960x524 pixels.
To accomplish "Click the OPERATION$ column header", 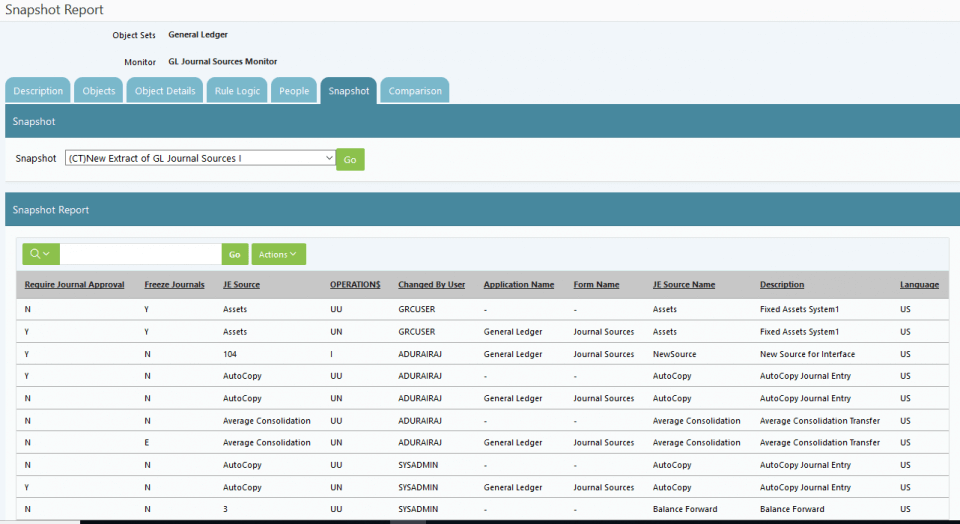I will point(355,285).
